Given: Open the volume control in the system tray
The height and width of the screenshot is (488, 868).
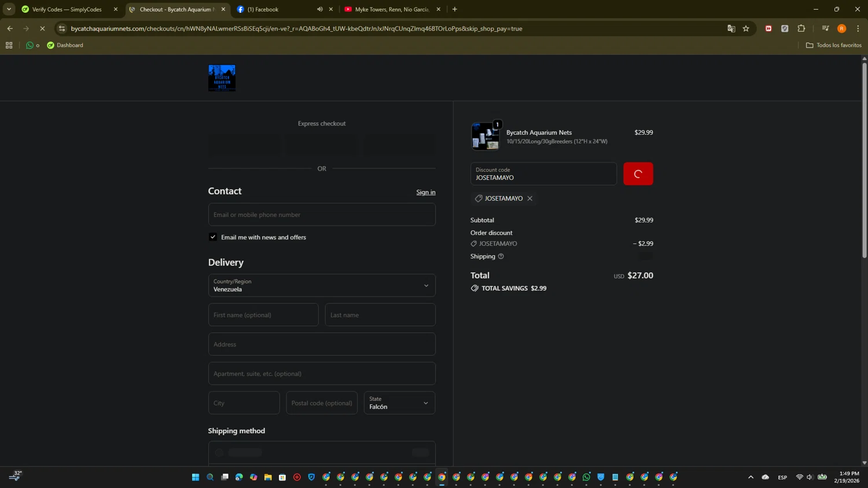Looking at the screenshot, I should pos(810,477).
